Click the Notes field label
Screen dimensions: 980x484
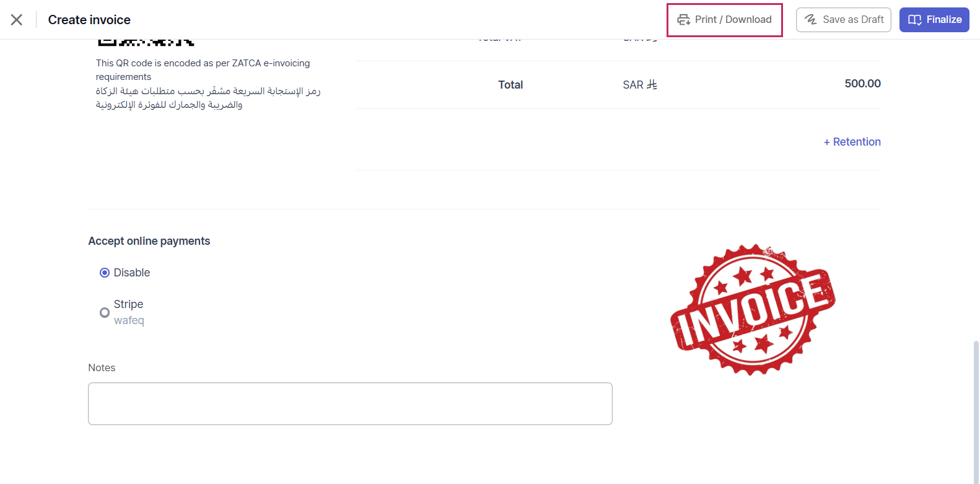click(x=102, y=367)
